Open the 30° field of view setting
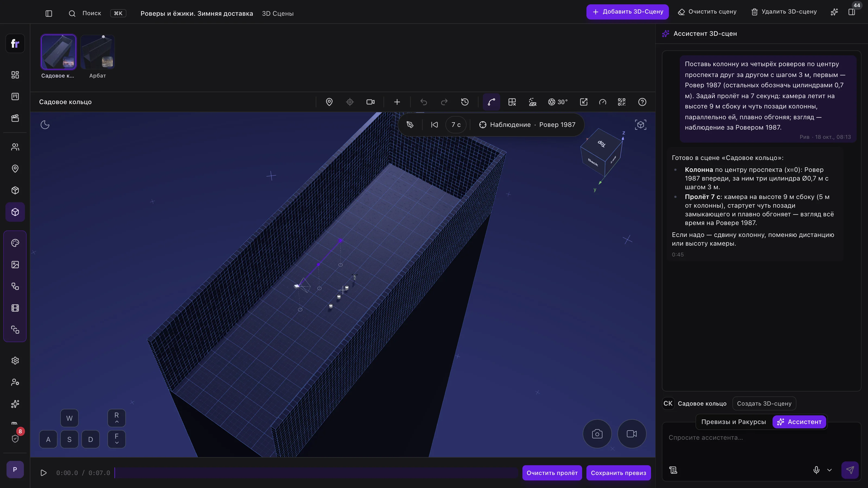Screen dimensions: 868x488 (x=558, y=102)
